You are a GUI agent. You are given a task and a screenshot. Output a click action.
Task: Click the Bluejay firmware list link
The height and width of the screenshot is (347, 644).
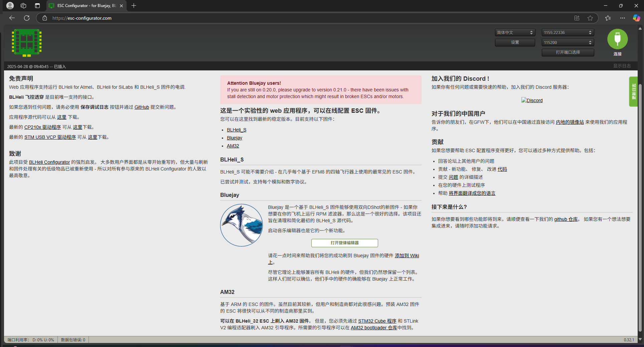pos(234,138)
